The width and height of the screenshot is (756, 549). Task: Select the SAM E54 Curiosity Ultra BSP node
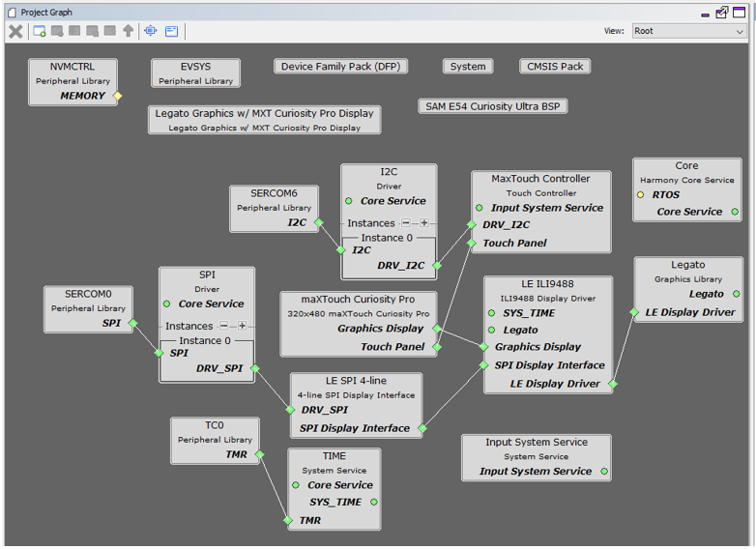pyautogui.click(x=493, y=106)
